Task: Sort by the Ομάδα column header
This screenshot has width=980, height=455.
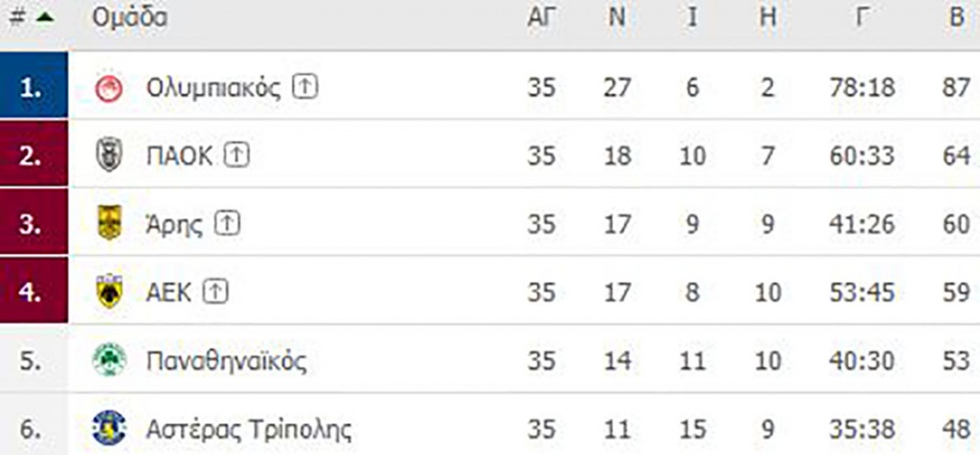Action: pyautogui.click(x=130, y=17)
